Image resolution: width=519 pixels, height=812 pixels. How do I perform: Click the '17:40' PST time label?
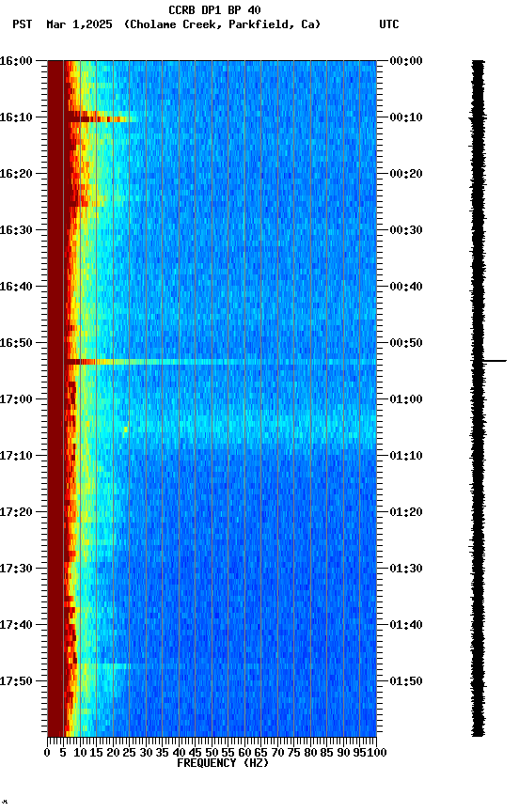[16, 625]
